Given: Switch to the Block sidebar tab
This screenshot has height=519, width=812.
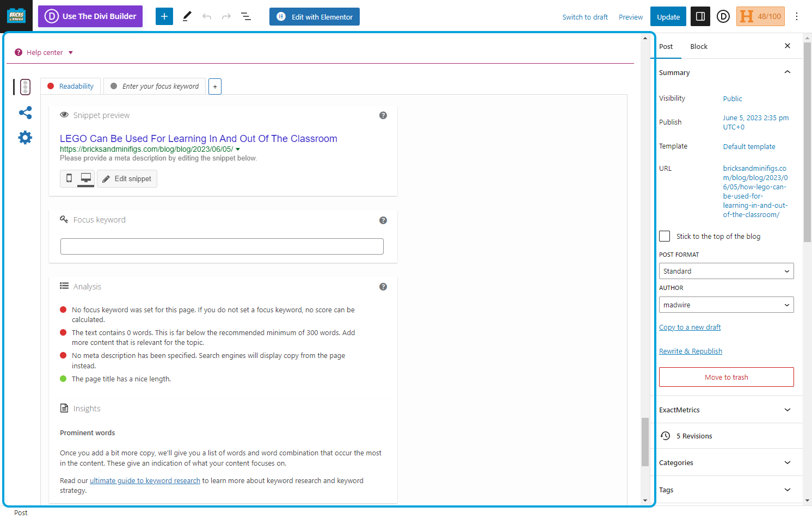Looking at the screenshot, I should coord(699,46).
